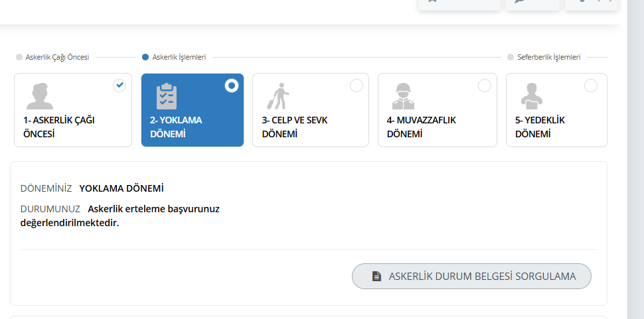644x319 pixels.
Task: Open the 3- Celp ve Sevk Dönemi card
Action: click(x=311, y=110)
